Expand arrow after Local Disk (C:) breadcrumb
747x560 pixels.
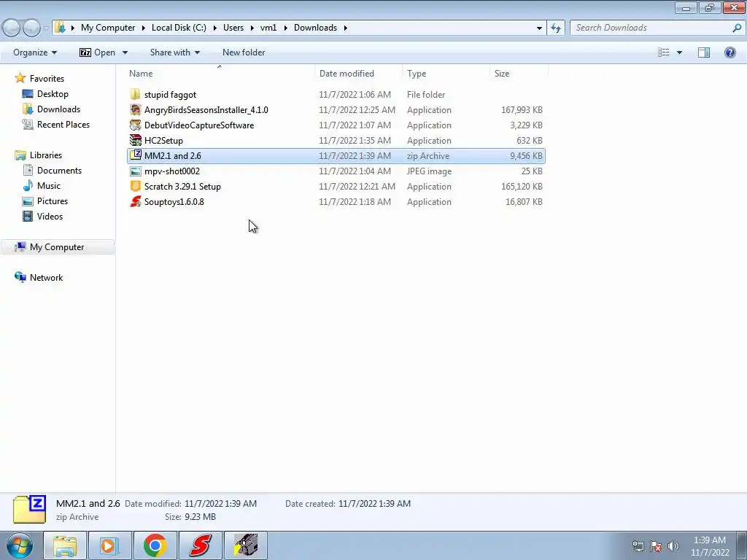215,28
